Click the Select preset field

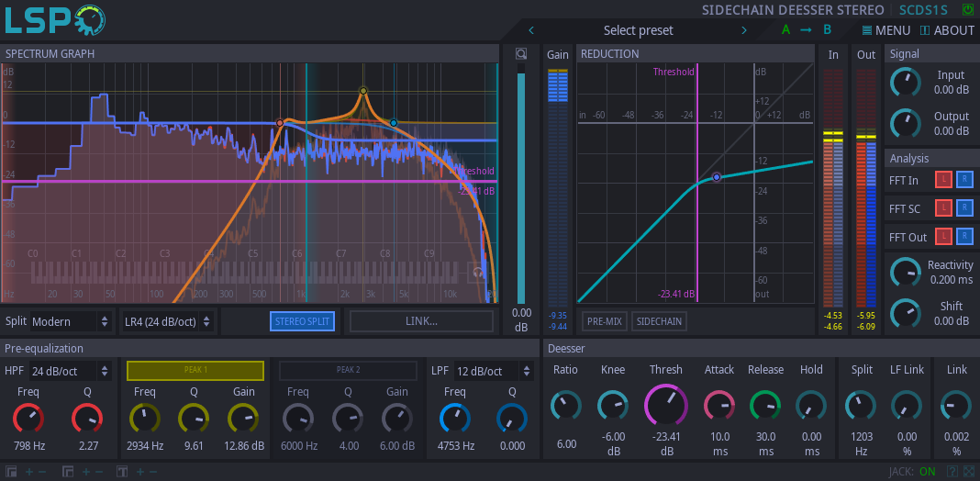pyautogui.click(x=638, y=30)
